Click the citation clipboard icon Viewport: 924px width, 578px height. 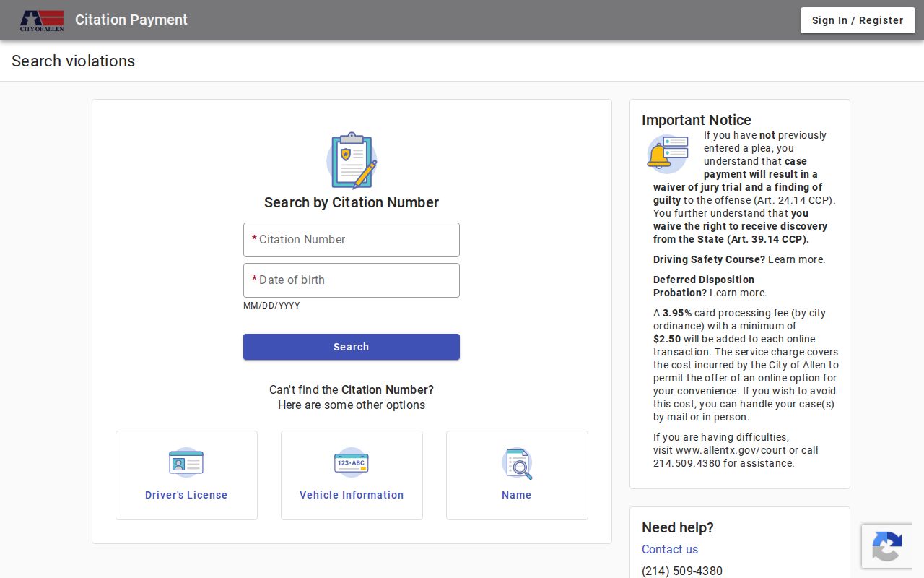pos(352,160)
